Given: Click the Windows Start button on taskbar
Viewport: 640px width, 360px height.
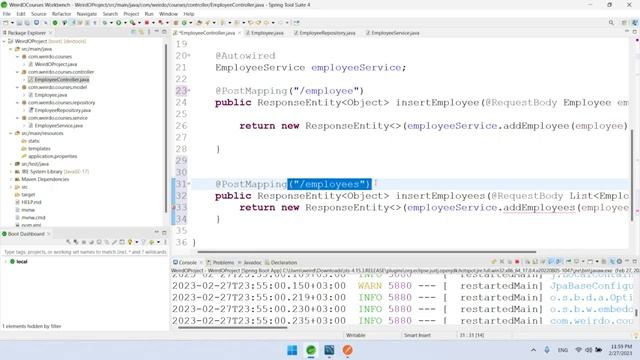Looking at the screenshot, I should [292, 350].
